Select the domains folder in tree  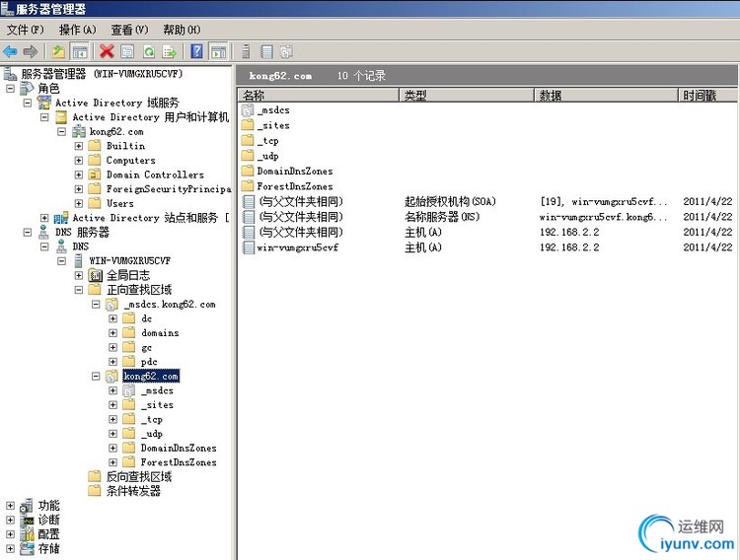160,333
